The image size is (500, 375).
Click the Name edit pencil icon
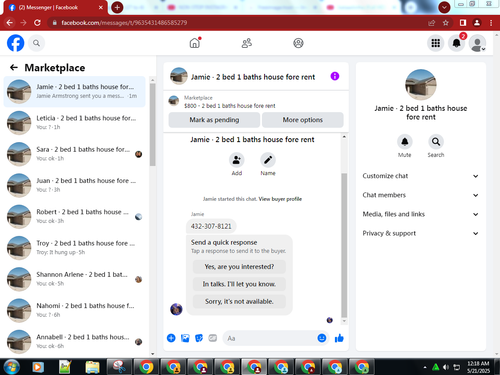pyautogui.click(x=268, y=160)
